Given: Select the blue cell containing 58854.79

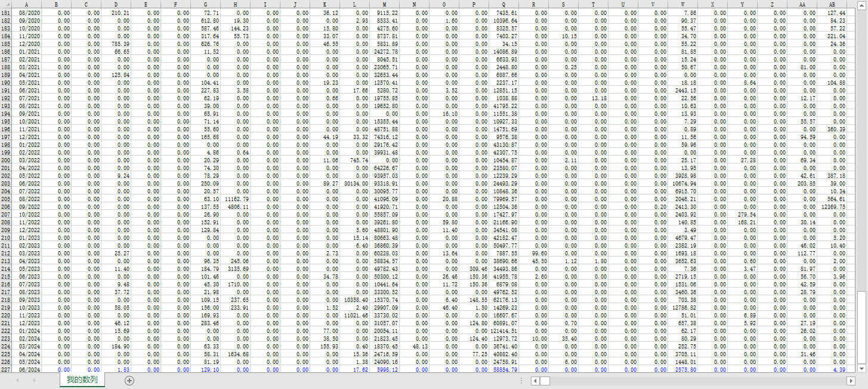Looking at the screenshot, I should [x=504, y=369].
